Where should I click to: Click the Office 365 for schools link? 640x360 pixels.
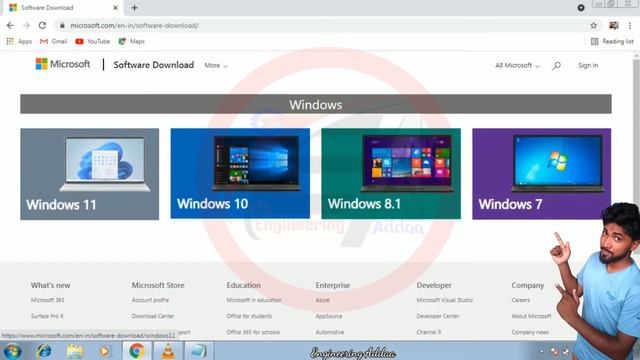(x=253, y=332)
